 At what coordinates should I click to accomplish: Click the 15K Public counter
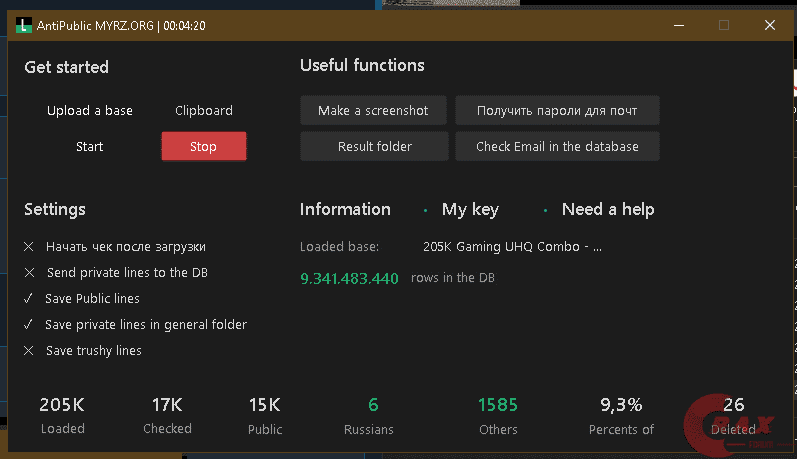tap(265, 416)
